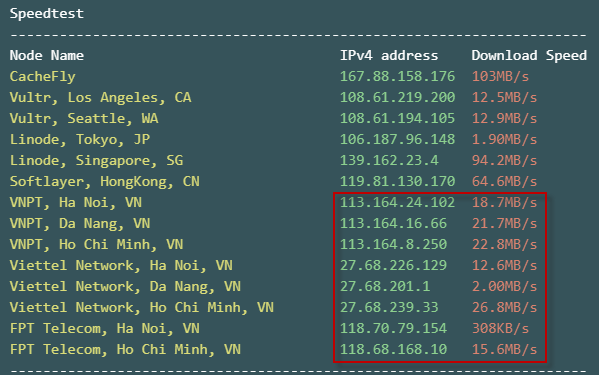
Task: Click the 103MB/s download speed
Action: point(500,76)
